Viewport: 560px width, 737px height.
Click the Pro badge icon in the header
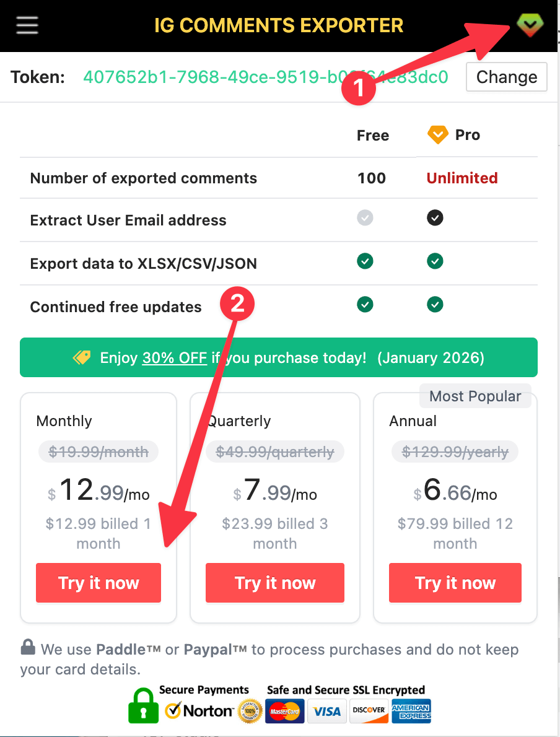530,25
